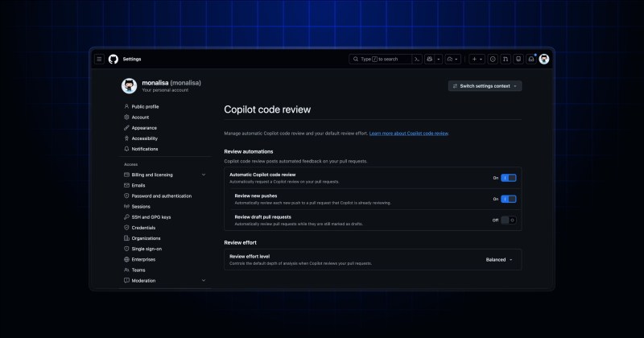Open the plus Create new dropdown
This screenshot has width=644, height=338.
point(477,59)
